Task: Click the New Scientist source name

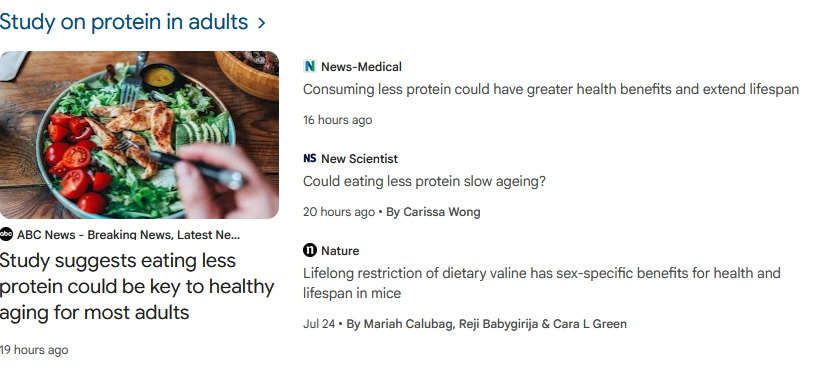Action: (x=360, y=159)
